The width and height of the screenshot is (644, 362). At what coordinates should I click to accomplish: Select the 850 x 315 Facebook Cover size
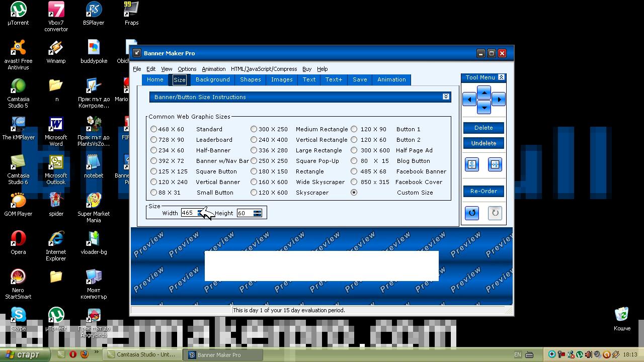click(354, 182)
